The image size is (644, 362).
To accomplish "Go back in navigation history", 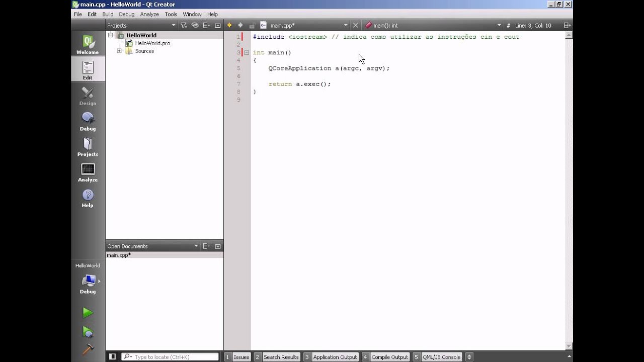I will (x=229, y=25).
